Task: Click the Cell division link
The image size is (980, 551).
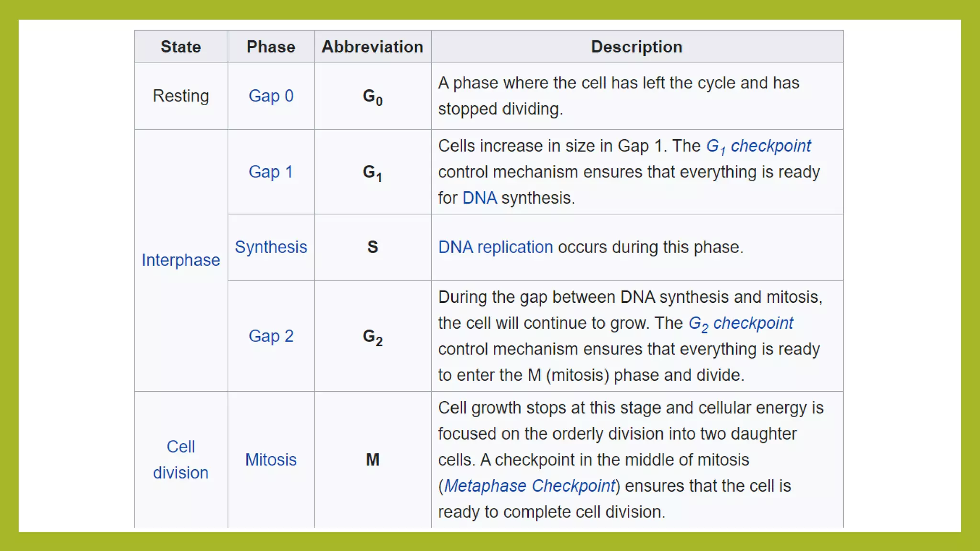Action: click(x=181, y=460)
